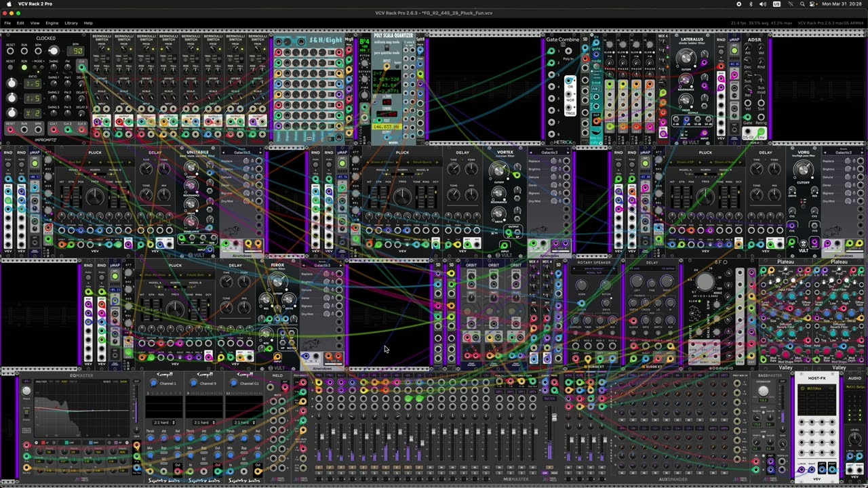Click the lit button on the µMAP beside ADSR

pos(734,50)
